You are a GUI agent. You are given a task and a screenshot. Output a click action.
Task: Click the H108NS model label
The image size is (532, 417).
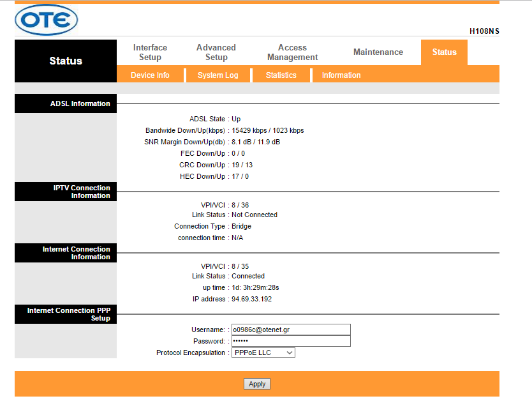pos(484,31)
